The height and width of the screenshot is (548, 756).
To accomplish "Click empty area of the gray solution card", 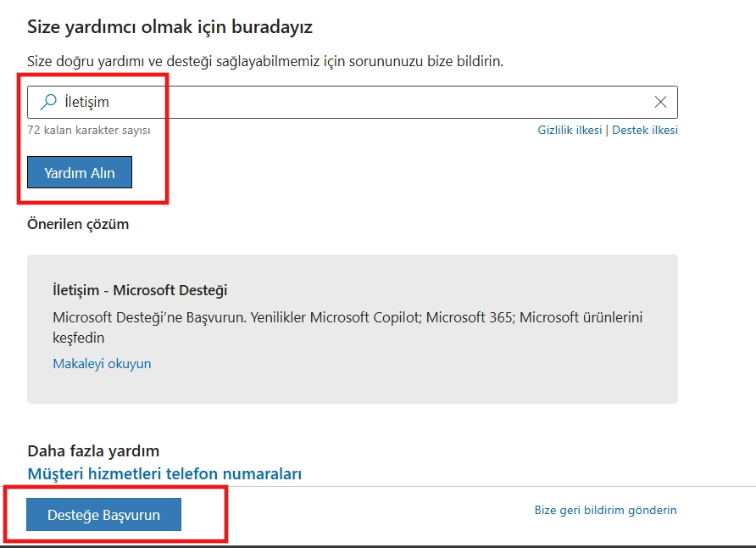I will [x=434, y=377].
